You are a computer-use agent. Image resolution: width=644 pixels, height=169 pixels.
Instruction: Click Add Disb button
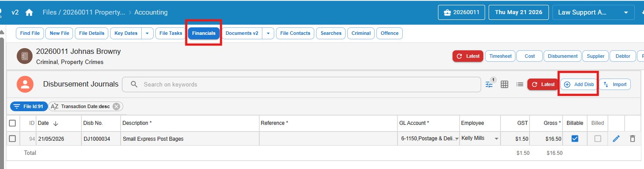(x=579, y=84)
